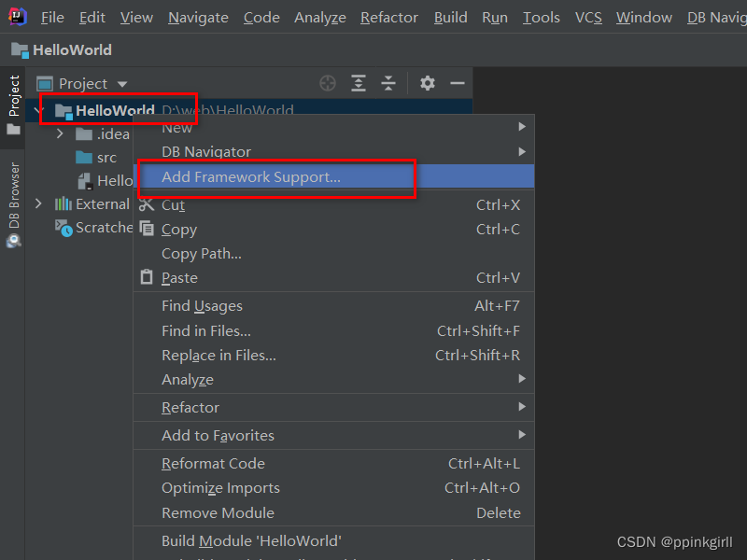747x560 pixels.
Task: Select the External Libraries tree row
Action: tap(80, 204)
